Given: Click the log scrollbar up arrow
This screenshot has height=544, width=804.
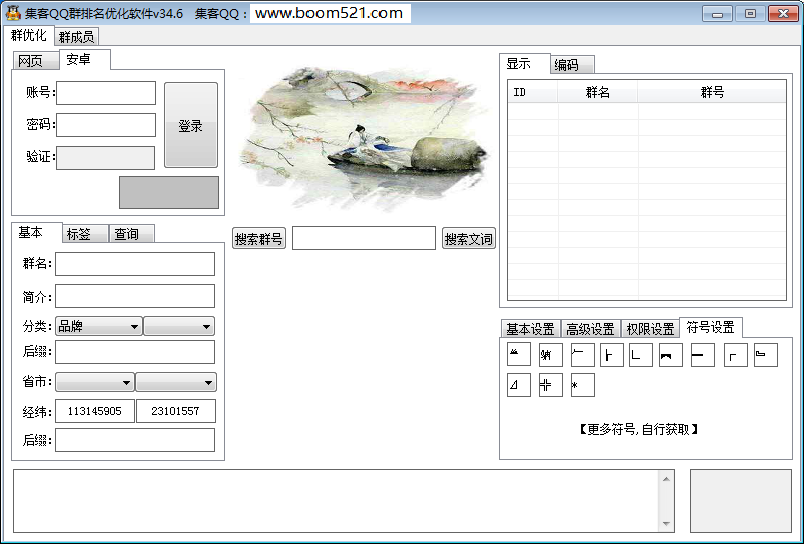Looking at the screenshot, I should pyautogui.click(x=666, y=479).
